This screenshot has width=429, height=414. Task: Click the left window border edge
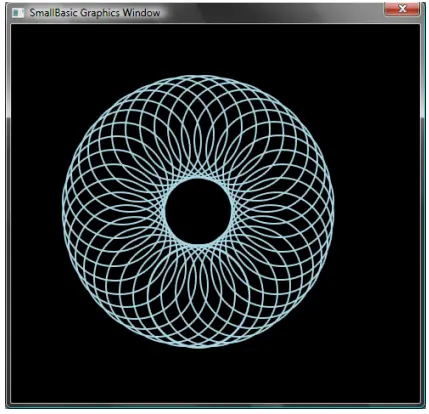8,213
